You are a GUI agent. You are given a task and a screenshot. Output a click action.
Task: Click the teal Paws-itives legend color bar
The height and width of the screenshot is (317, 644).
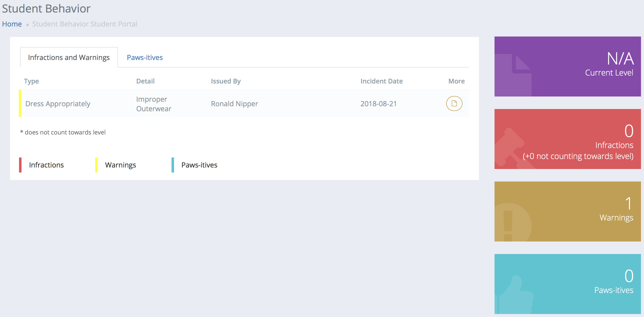click(173, 165)
